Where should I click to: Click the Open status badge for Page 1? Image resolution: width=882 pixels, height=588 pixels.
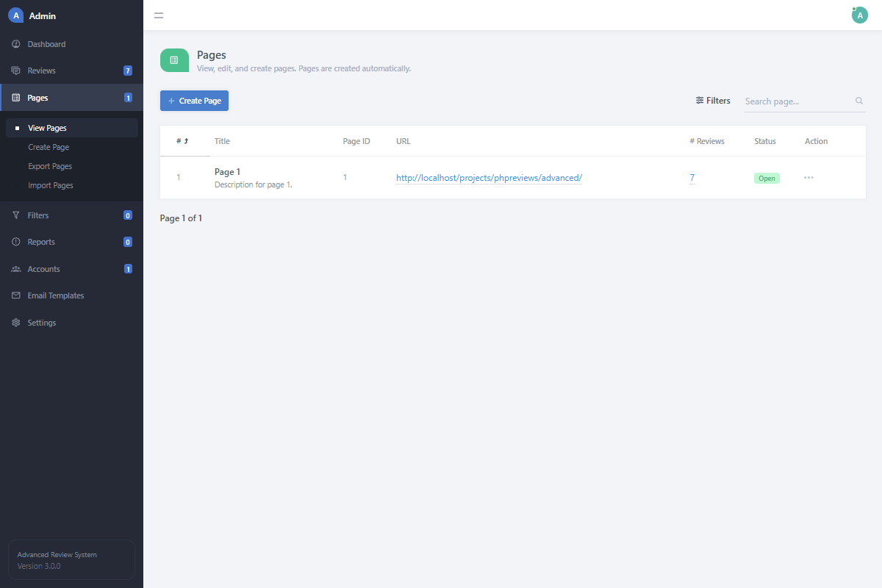click(767, 177)
